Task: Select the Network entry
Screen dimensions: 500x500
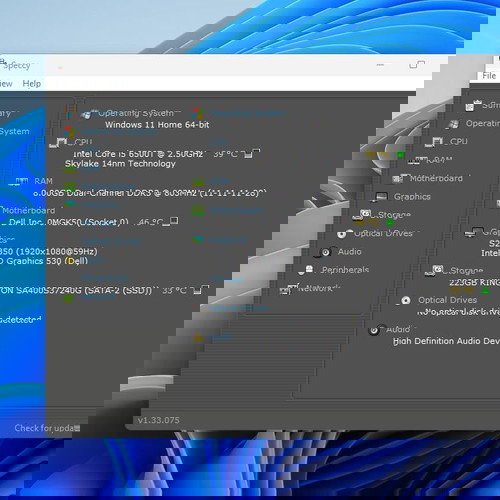Action: 319,288
